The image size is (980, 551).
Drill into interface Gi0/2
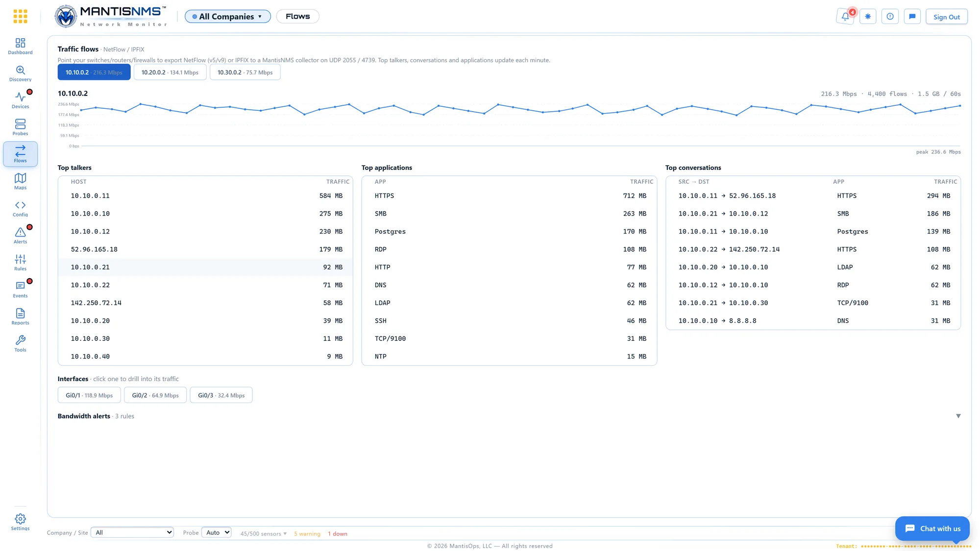tap(155, 395)
